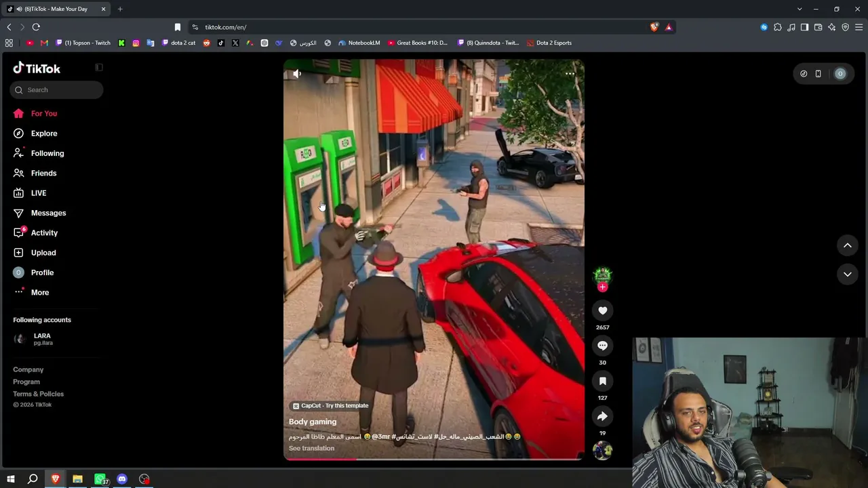Click See translation under the caption
The height and width of the screenshot is (488, 868).
311,448
